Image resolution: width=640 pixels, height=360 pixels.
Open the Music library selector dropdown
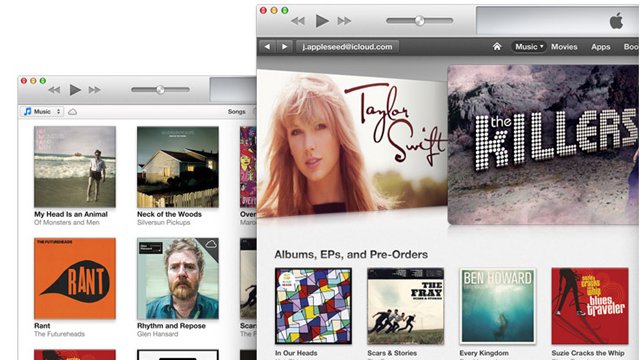point(42,111)
